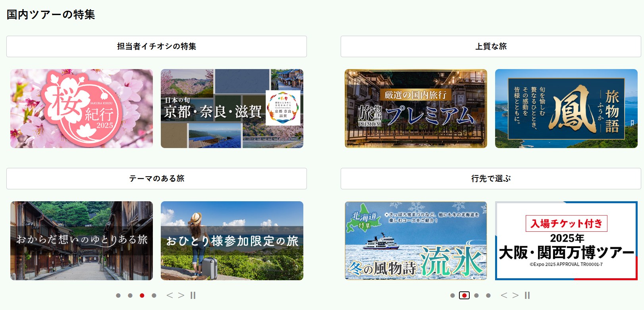This screenshot has width=644, height=310.
Task: Open おひとり様参加限定の旅 banner
Action: pyautogui.click(x=232, y=241)
